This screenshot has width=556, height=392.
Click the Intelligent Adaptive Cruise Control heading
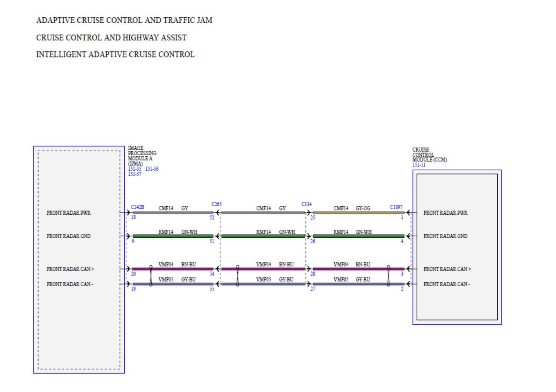click(x=115, y=54)
